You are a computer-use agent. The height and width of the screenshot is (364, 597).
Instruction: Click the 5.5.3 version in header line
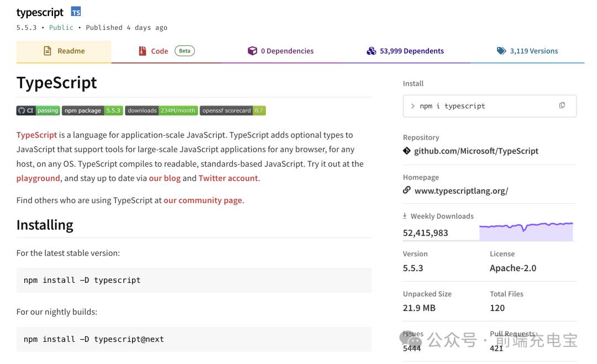pos(27,28)
